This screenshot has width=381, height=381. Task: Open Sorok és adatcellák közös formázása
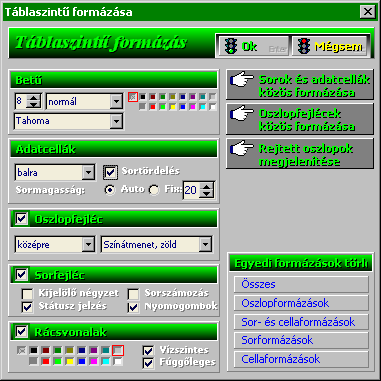300,85
